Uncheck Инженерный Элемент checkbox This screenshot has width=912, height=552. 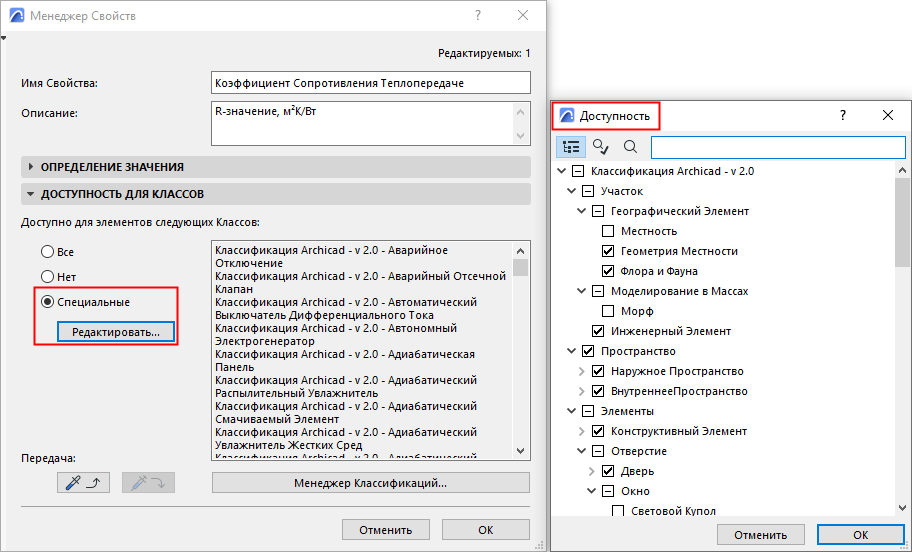[598, 331]
